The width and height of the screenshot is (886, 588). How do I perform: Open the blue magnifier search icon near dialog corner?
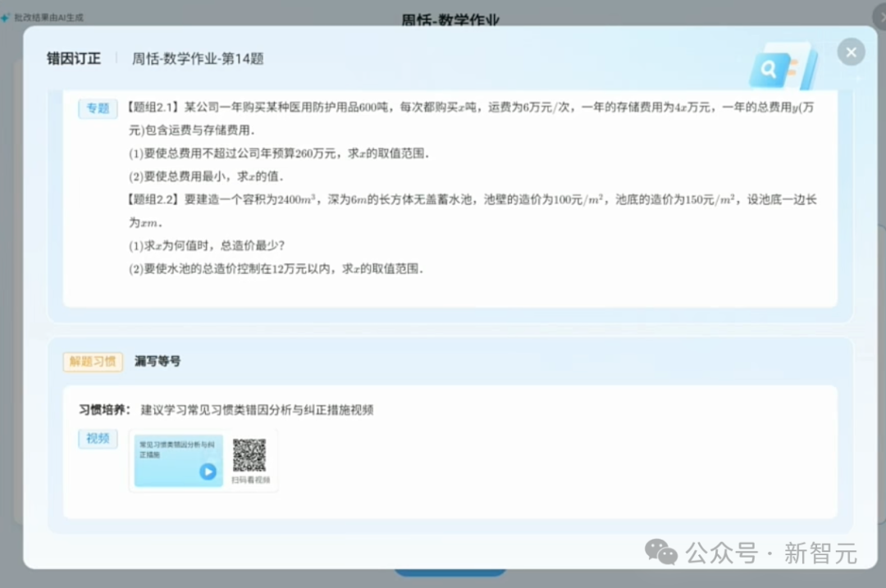768,69
